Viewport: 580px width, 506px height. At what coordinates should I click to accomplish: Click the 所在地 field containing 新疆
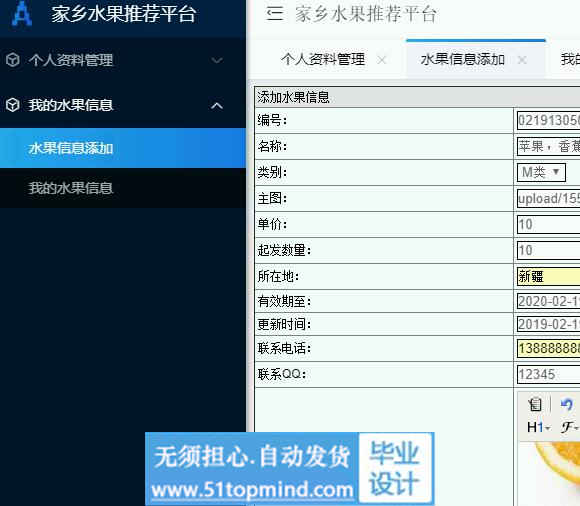[548, 276]
